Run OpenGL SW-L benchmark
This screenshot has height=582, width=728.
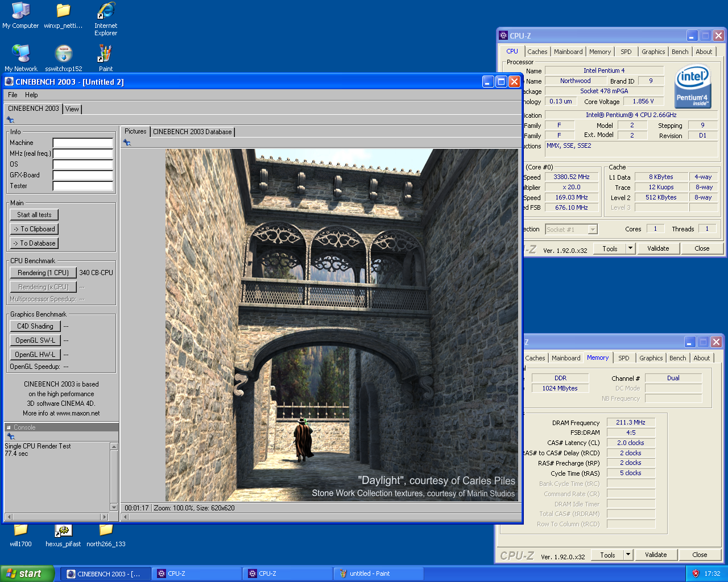click(35, 340)
